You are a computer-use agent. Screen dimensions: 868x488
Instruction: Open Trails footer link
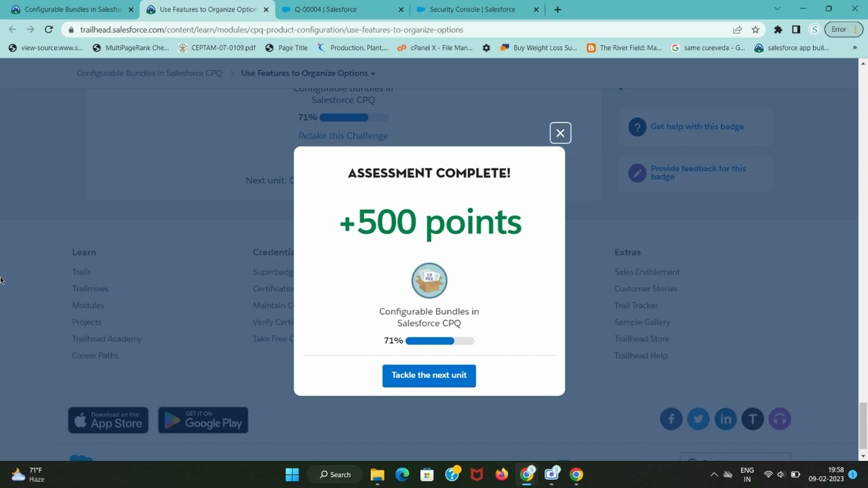[x=81, y=272]
